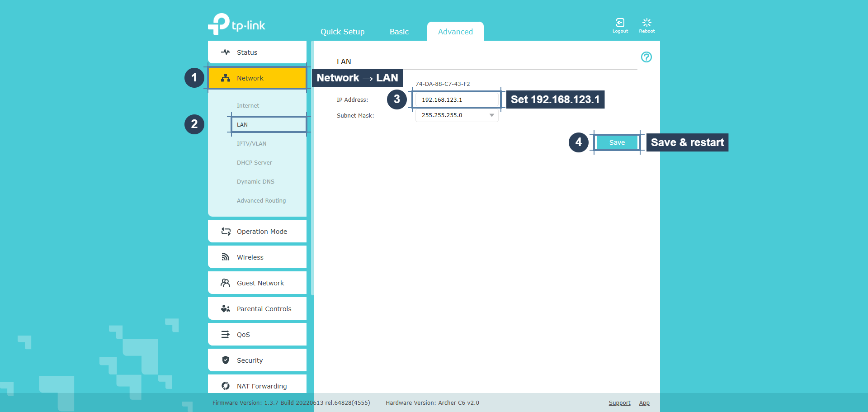Expand the Operation Mode section label
This screenshot has height=412, width=868.
click(x=262, y=232)
